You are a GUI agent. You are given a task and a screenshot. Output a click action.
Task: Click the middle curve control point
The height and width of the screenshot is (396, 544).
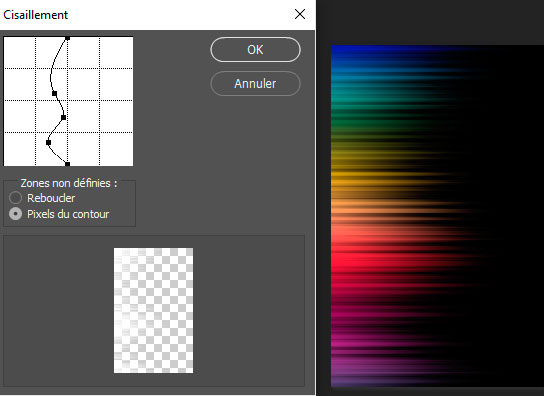tap(63, 117)
